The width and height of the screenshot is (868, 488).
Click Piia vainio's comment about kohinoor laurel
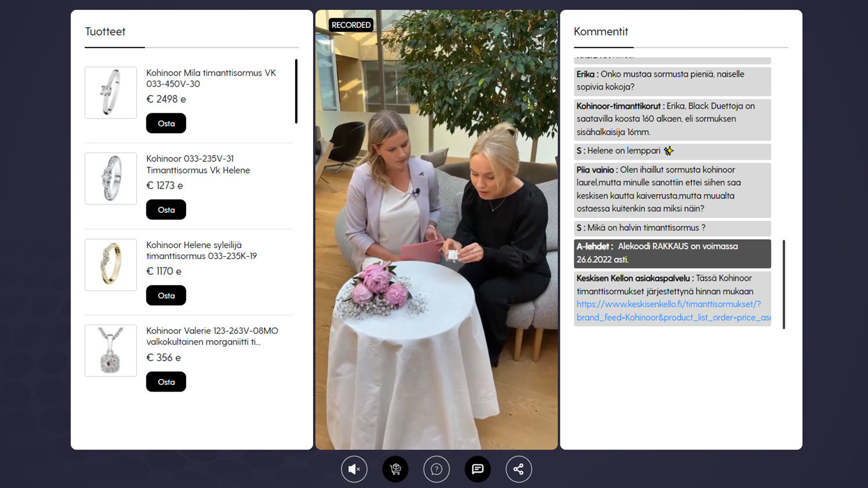pos(672,189)
